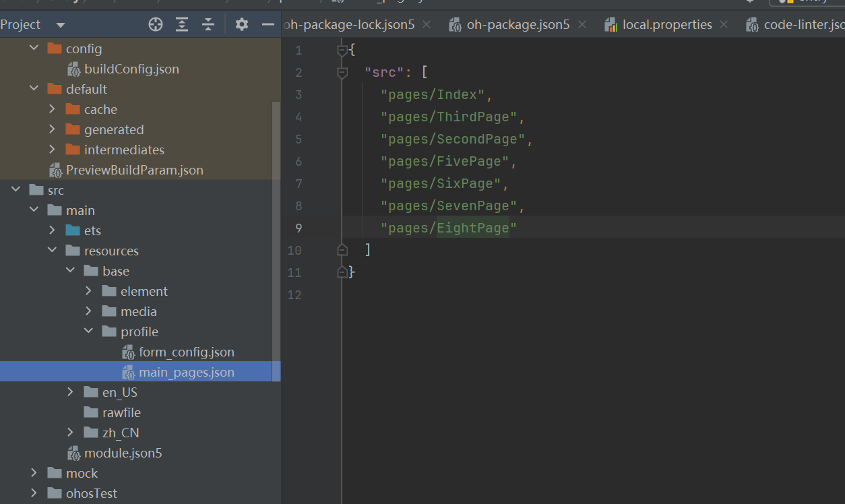Viewport: 845px width, 504px height.
Task: Open Project panel settings gear
Action: (x=242, y=25)
